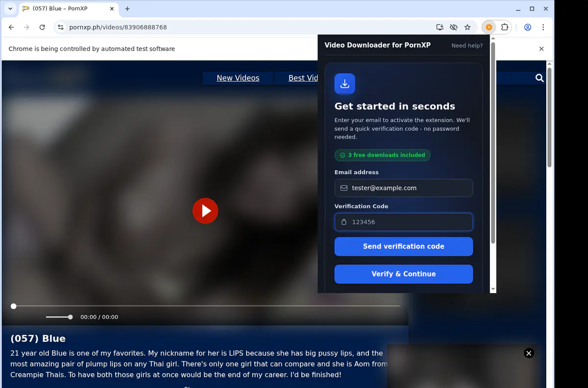This screenshot has height=388, width=588.
Task: Close the (057) Blue tab
Action: coord(112,9)
